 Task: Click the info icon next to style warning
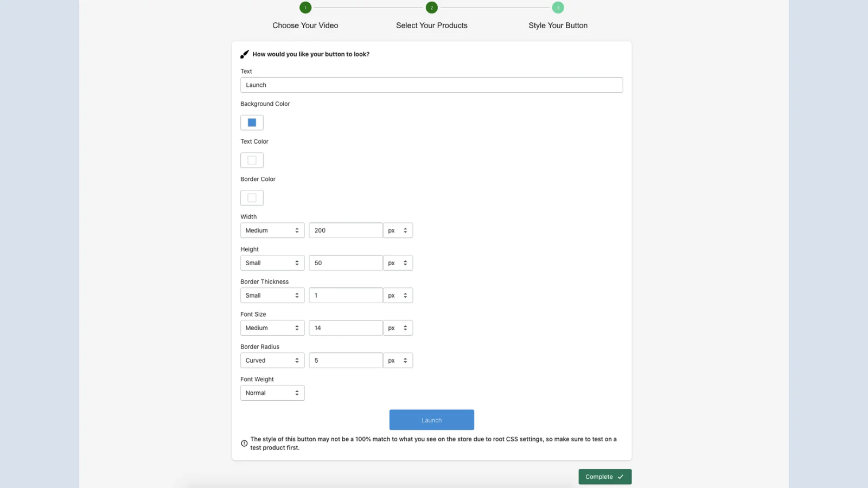(244, 444)
